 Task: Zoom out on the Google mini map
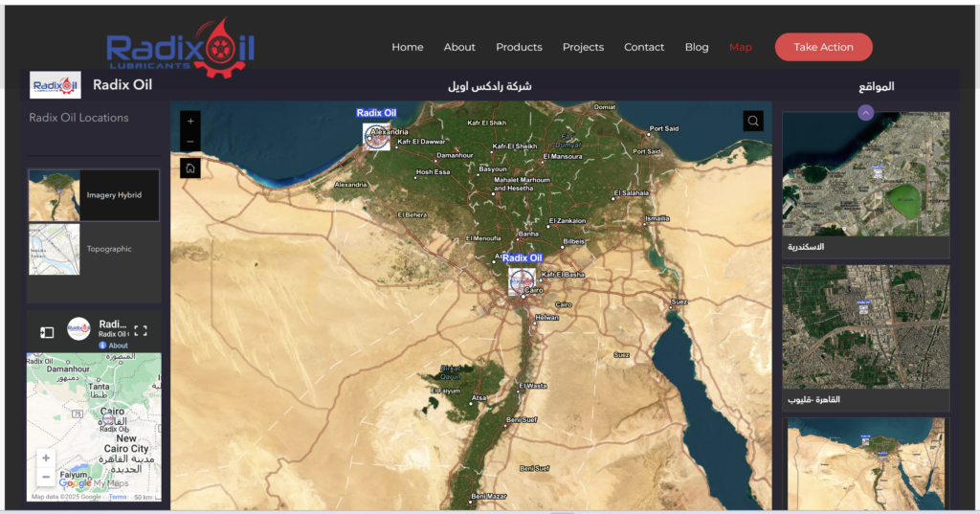click(46, 477)
